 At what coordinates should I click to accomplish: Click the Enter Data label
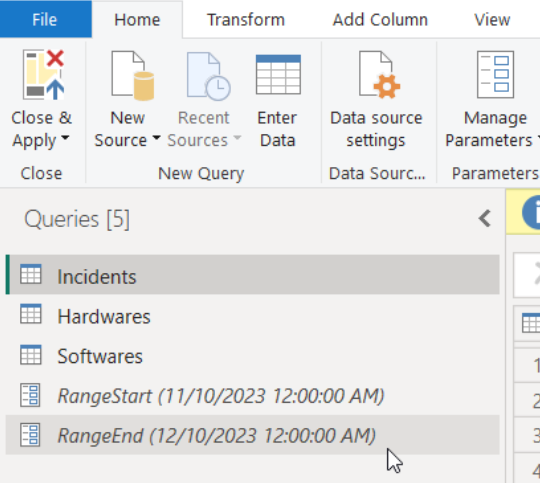(x=277, y=129)
